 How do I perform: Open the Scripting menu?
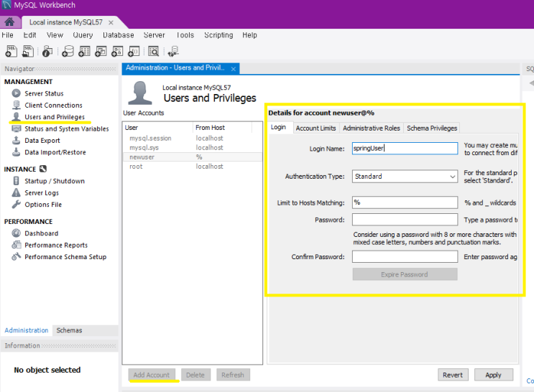pyautogui.click(x=218, y=35)
